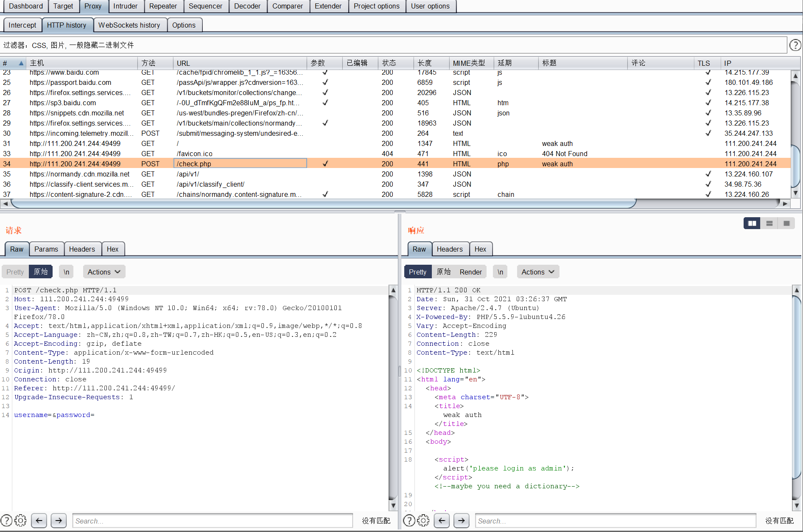The height and width of the screenshot is (532, 803).
Task: Sort by URL column header
Action: pos(240,63)
